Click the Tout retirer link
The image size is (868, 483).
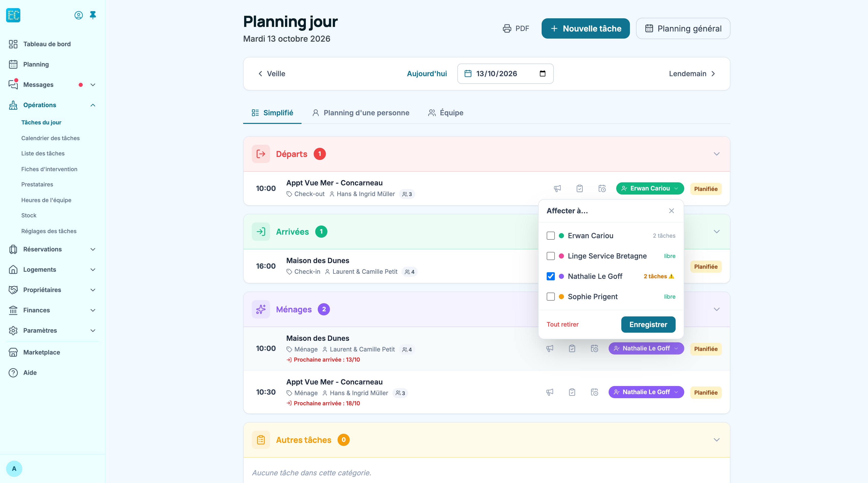pos(562,325)
